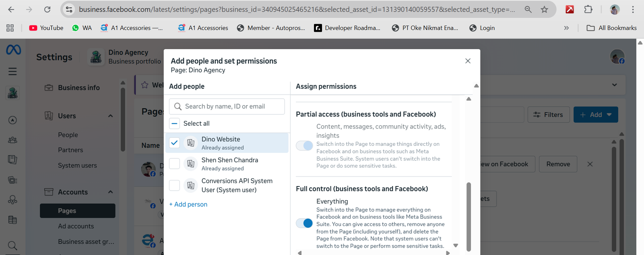Reload the page in browser
Image resolution: width=644 pixels, height=255 pixels.
coord(47,9)
